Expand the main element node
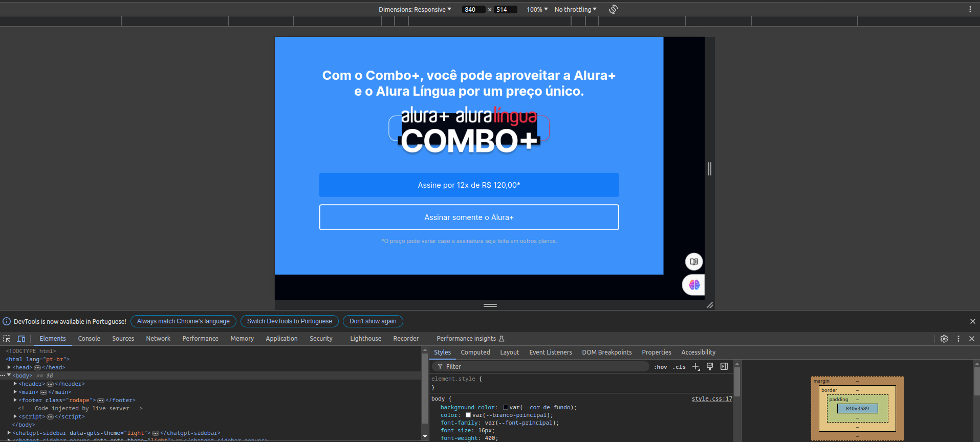980x442 pixels. coord(15,392)
